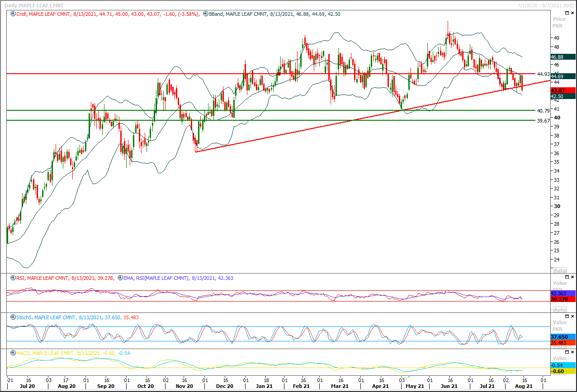This screenshot has height=392, width=577.
Task: Click Auto scale button on price axis
Action: [559, 270]
